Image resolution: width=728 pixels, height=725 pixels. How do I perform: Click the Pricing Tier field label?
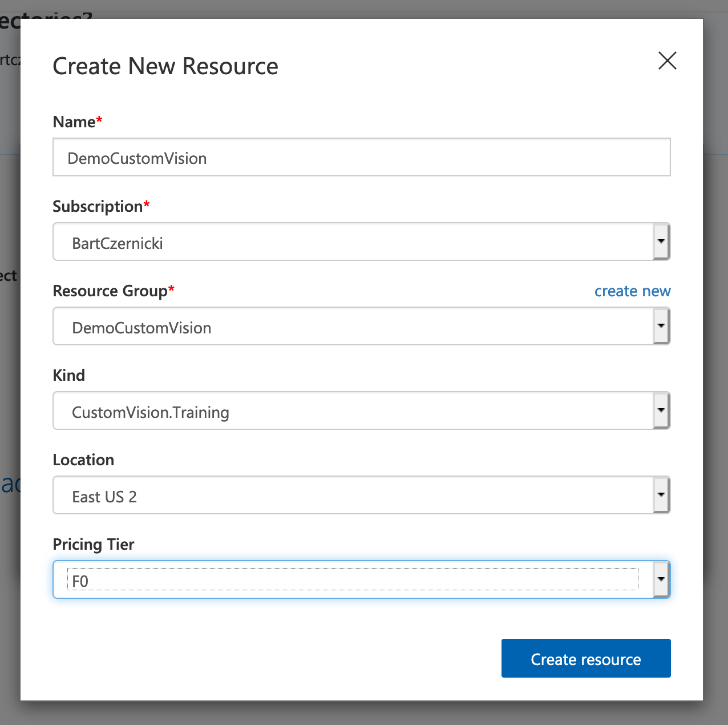[x=94, y=545]
